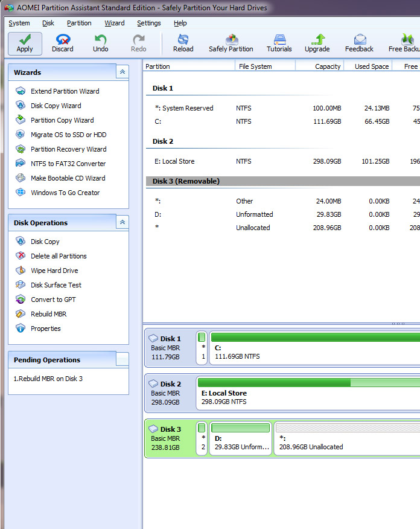Screen dimensions: 420x529
Task: Click Wipe Hard Drive option
Action: click(x=54, y=271)
